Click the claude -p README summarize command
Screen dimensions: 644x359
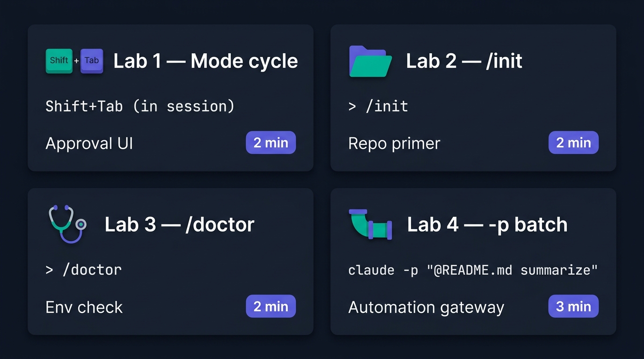(x=473, y=270)
